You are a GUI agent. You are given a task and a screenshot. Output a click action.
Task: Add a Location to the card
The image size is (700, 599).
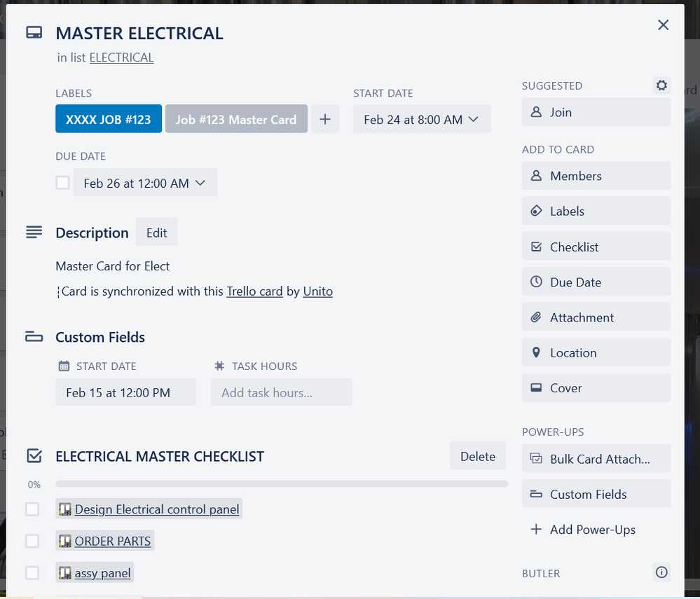(x=596, y=352)
